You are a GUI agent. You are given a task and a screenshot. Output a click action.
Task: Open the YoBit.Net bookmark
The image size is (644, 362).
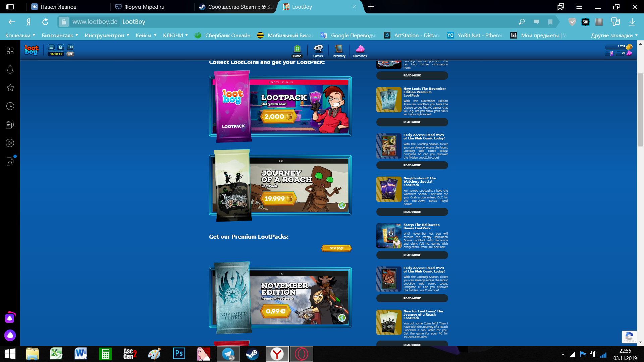[x=475, y=35]
